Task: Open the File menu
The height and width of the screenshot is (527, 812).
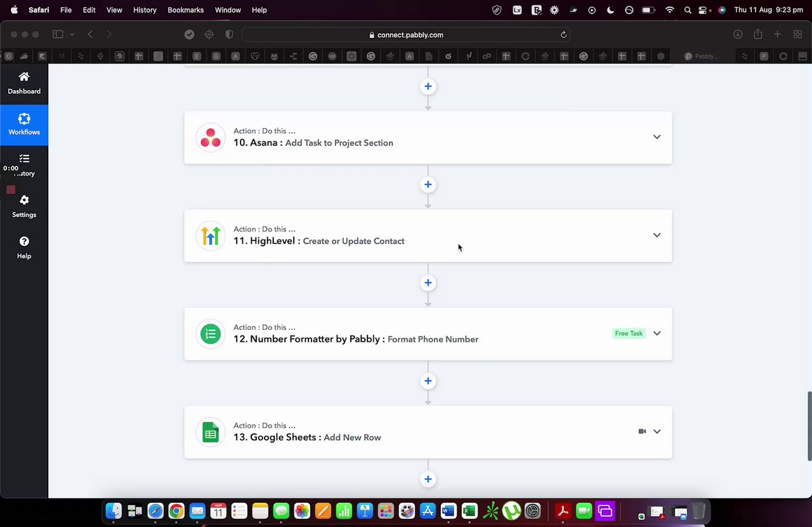Action: point(66,10)
